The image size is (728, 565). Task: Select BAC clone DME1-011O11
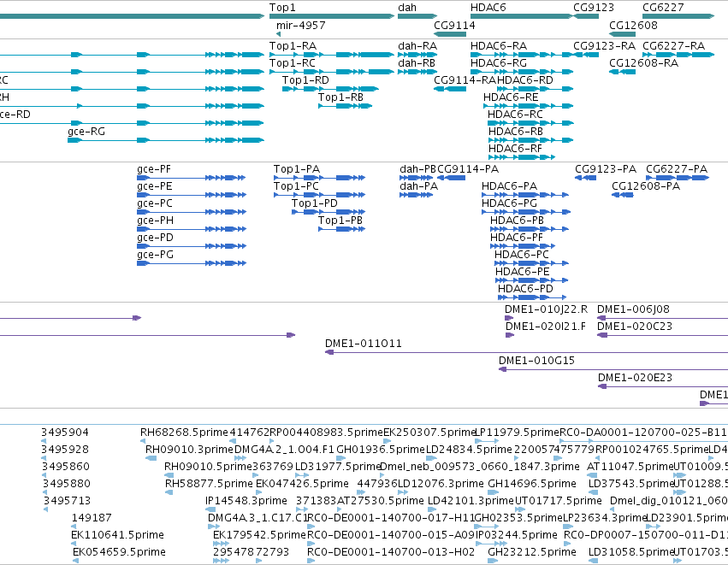pyautogui.click(x=526, y=352)
